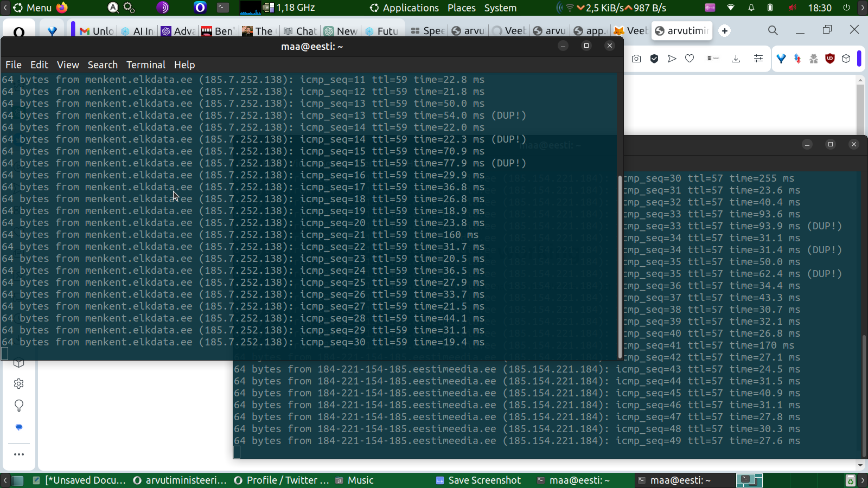Switch to Unsaved Document taskbar entry
Screen dimensions: 868x488
tap(79, 480)
